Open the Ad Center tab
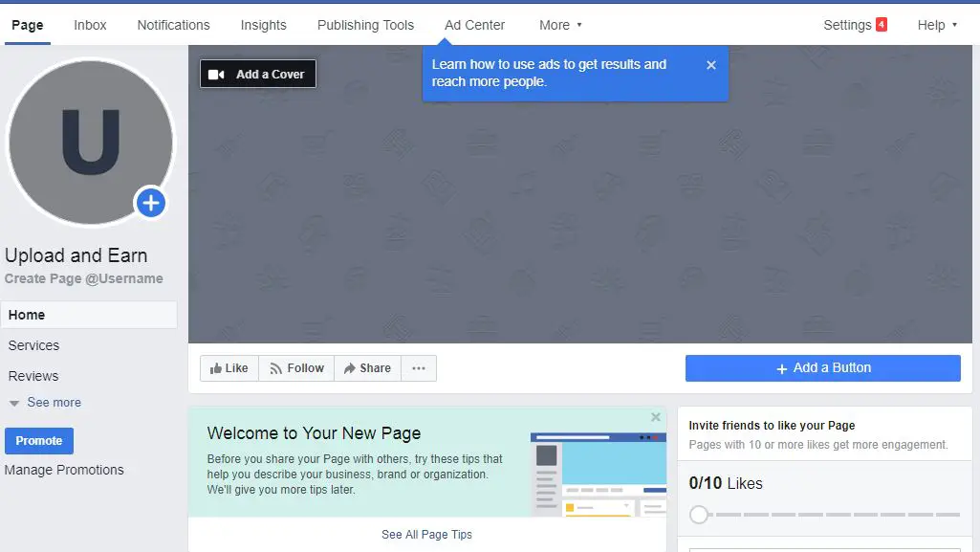This screenshot has height=552, width=980. (475, 25)
